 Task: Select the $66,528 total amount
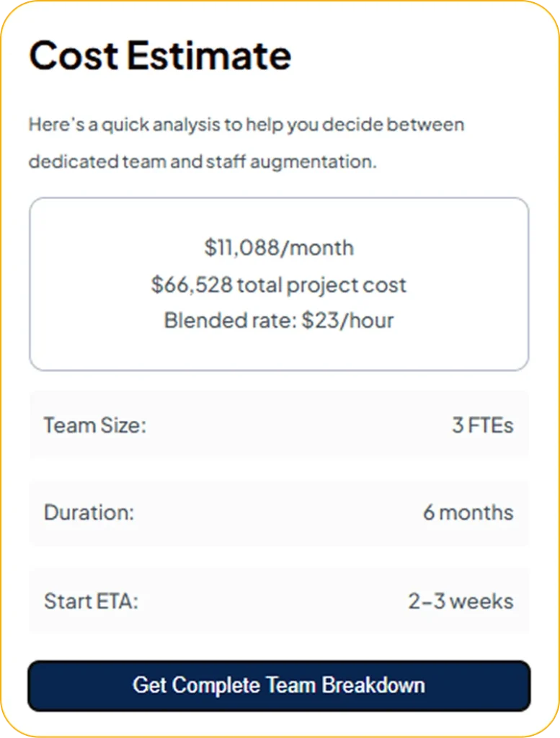click(192, 285)
